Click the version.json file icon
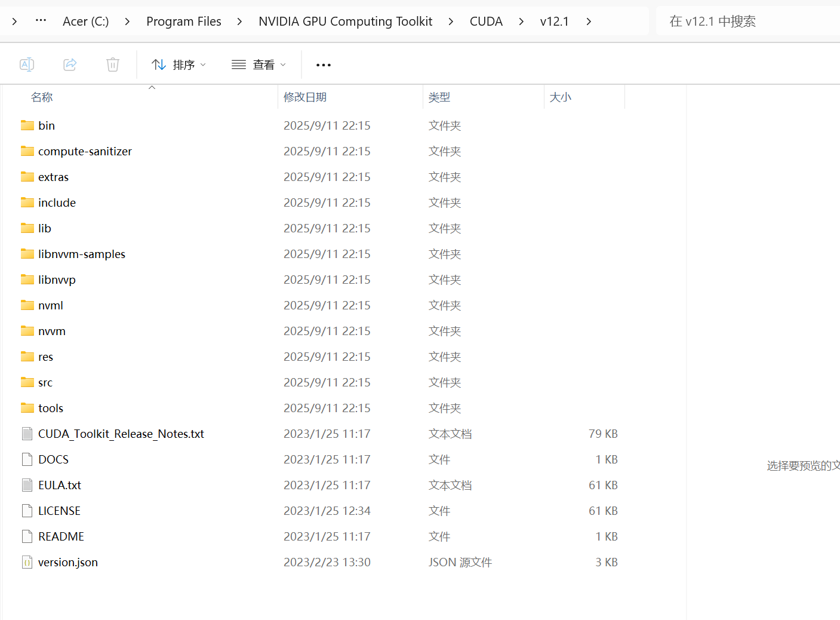Image resolution: width=840 pixels, height=620 pixels. tap(27, 562)
